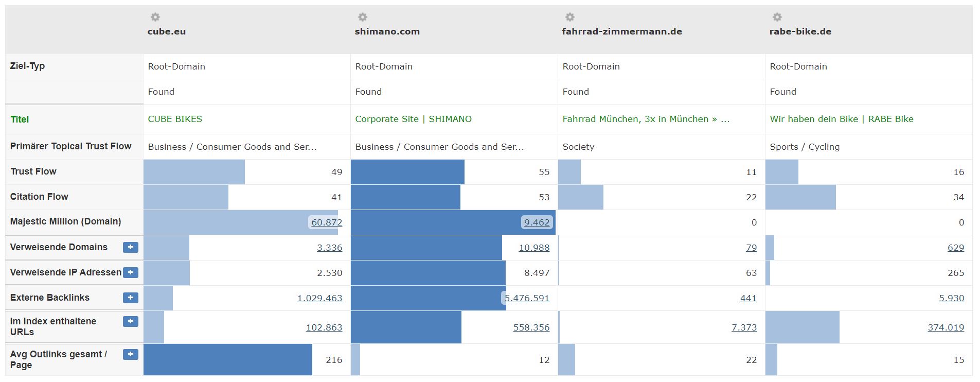Select the rabe-bike.de column header

click(x=800, y=31)
